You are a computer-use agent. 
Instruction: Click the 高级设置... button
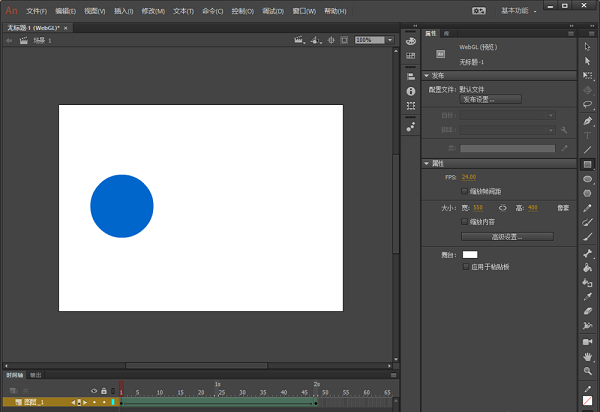pos(507,236)
